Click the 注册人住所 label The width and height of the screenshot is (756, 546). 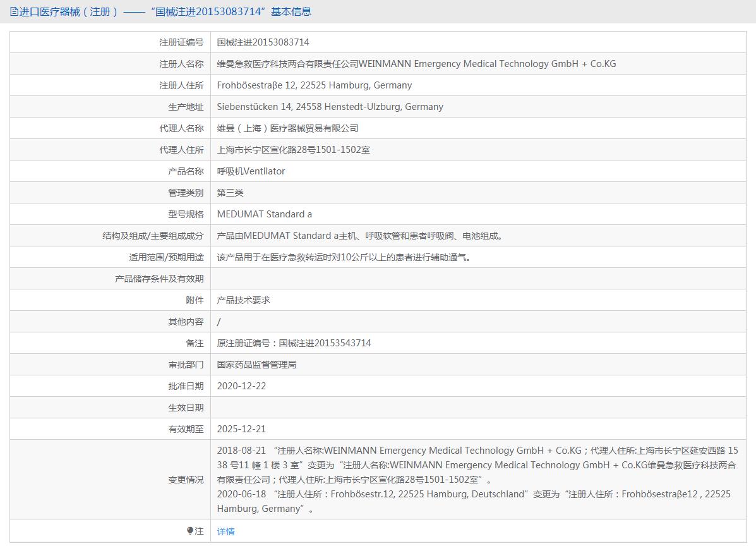181,85
